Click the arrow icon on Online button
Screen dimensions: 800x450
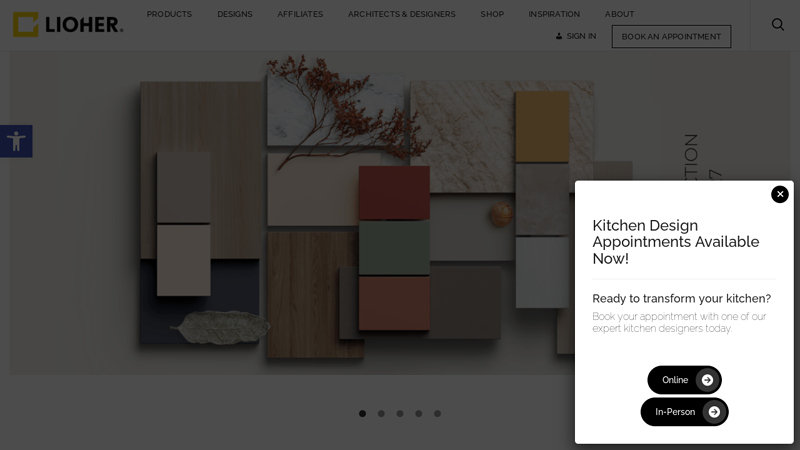coord(707,380)
